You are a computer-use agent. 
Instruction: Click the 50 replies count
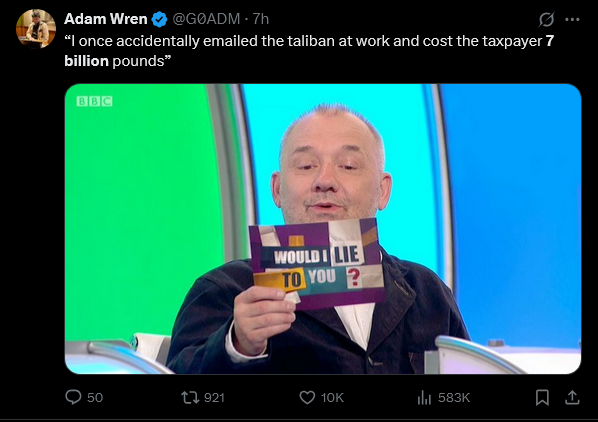click(x=95, y=398)
